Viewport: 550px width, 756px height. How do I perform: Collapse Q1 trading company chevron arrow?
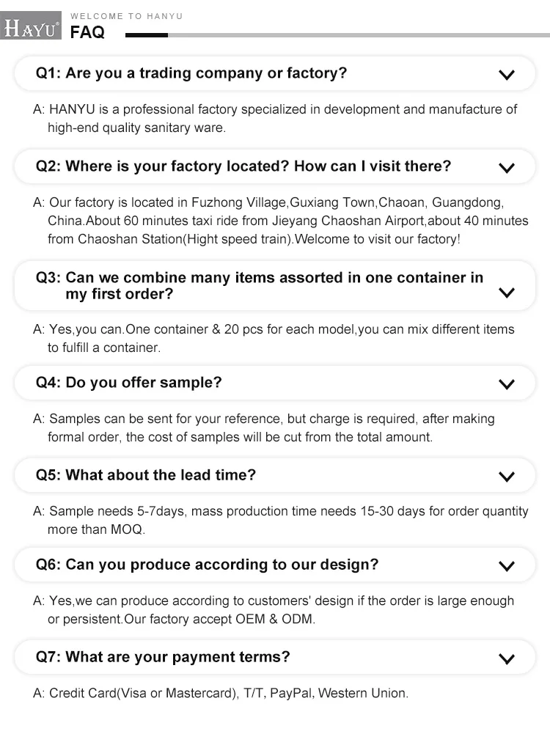coord(507,75)
